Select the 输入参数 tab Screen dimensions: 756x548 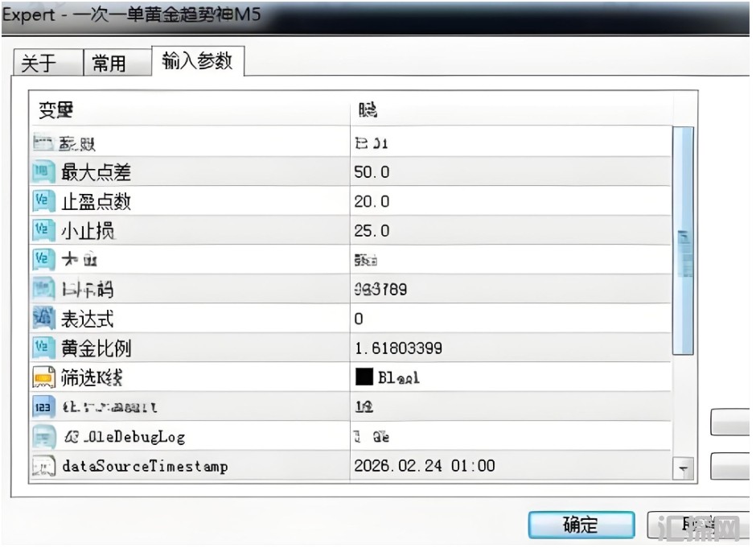[197, 61]
